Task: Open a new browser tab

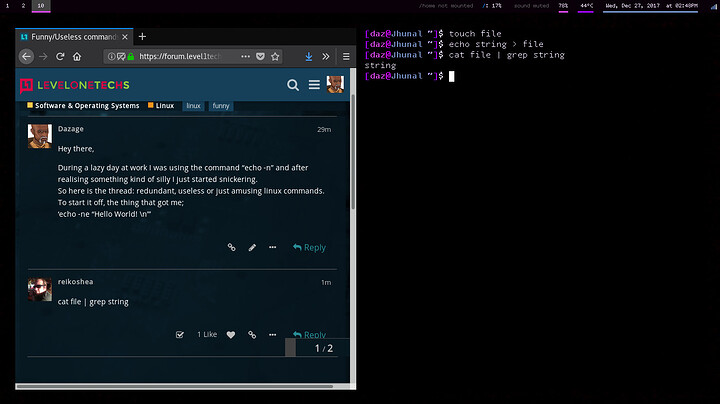Action: click(142, 37)
